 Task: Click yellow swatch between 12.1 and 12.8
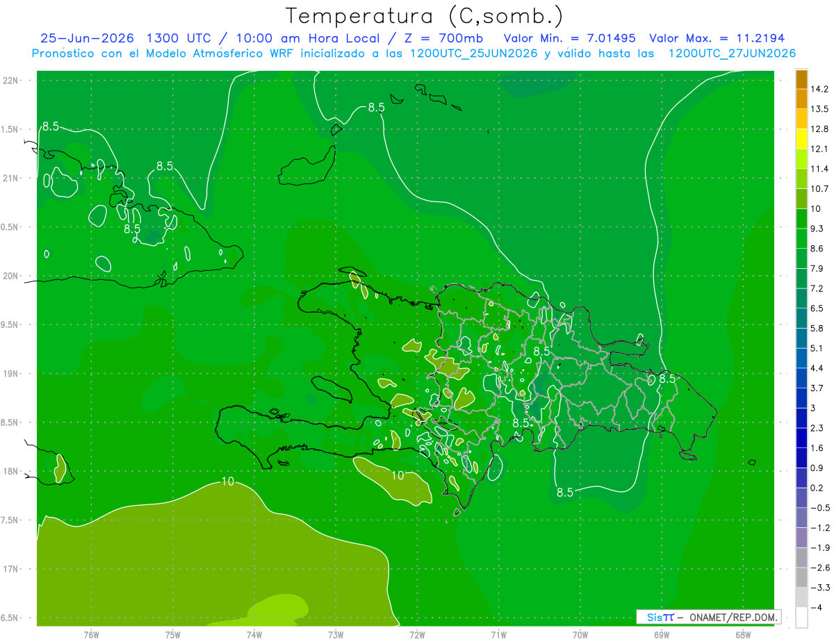coord(801,139)
